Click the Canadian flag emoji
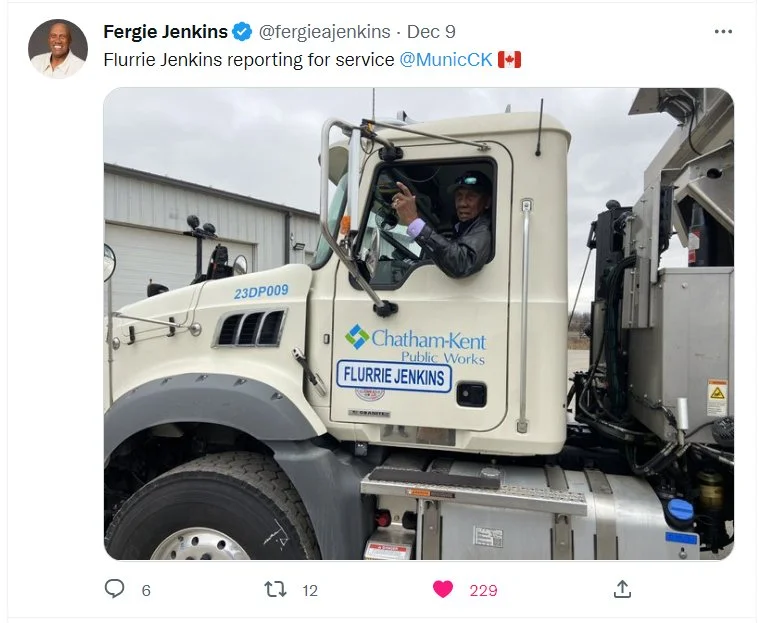Image resolution: width=758 pixels, height=623 pixels. [x=509, y=60]
